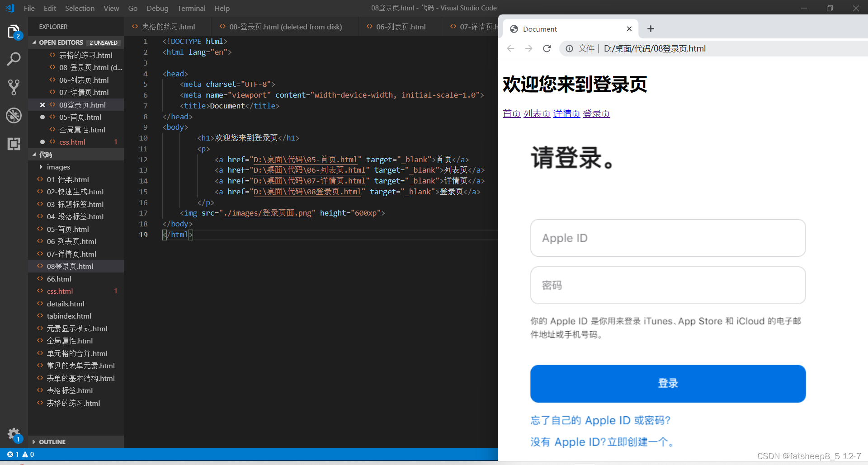This screenshot has height=465, width=868.
Task: Open 常见的表单元素.html in file tree
Action: (x=80, y=366)
